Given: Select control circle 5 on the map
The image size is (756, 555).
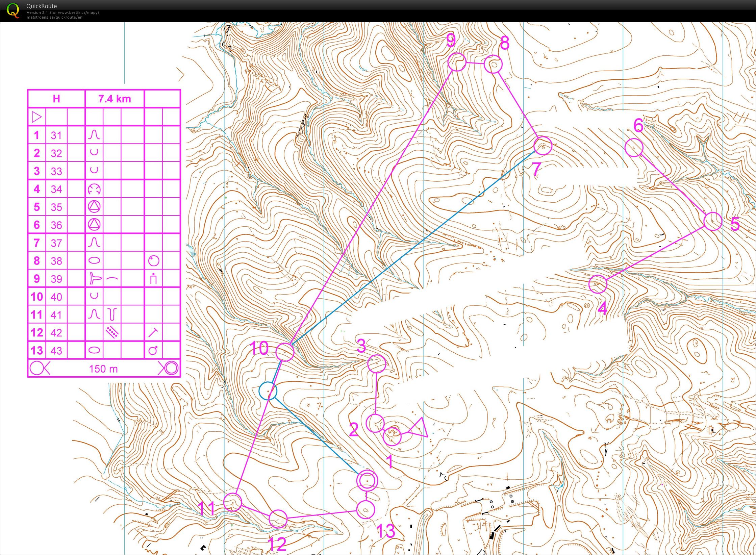Looking at the screenshot, I should pyautogui.click(x=713, y=222).
